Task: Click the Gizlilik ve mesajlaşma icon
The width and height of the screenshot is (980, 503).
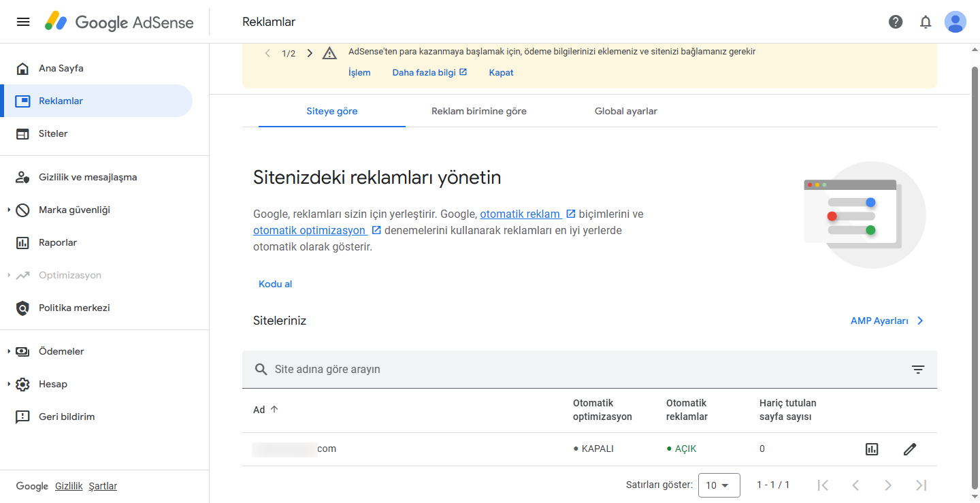Action: 22,177
